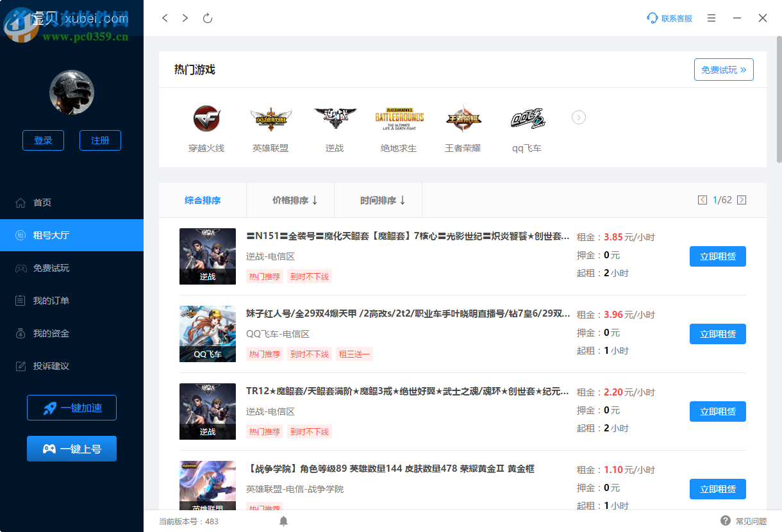Click 一键上号 gamepad button

click(72, 449)
